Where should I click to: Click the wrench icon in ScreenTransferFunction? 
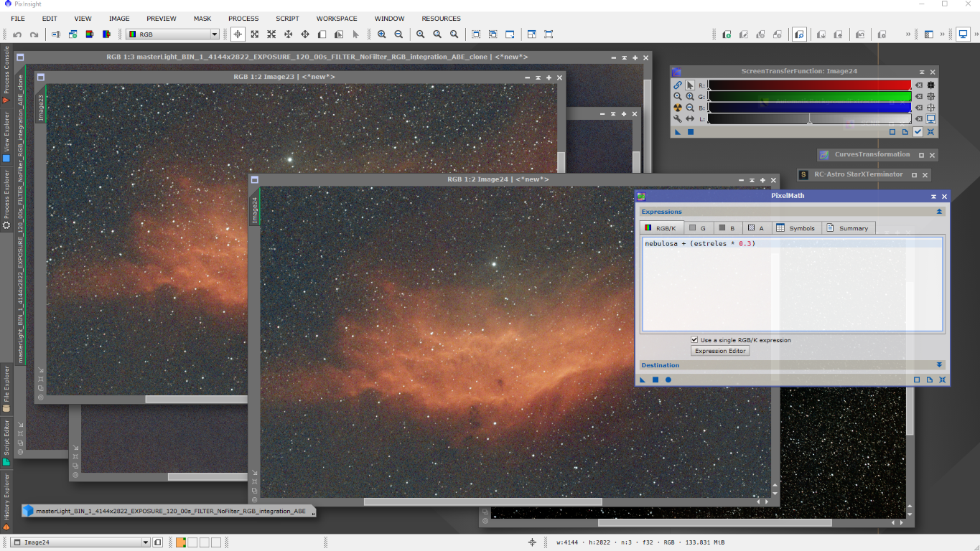point(677,119)
